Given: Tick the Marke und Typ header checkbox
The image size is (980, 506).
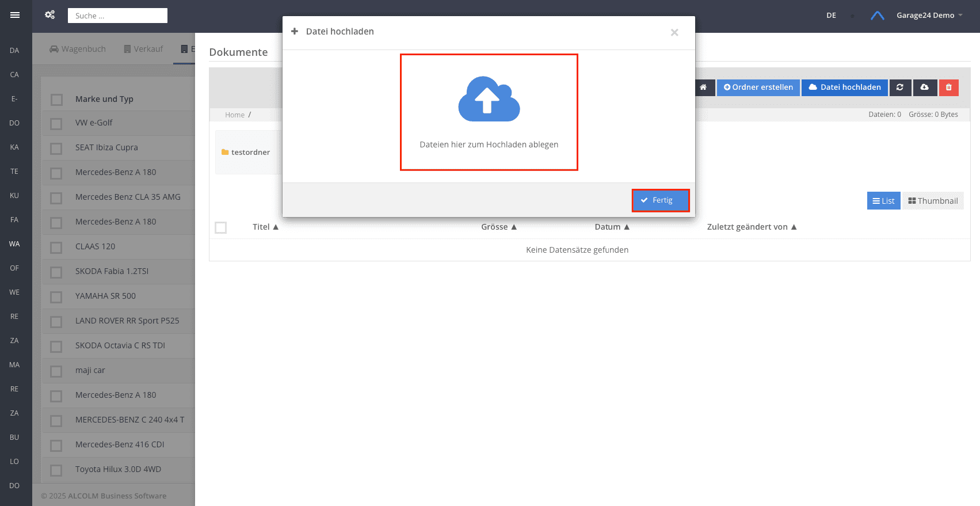Looking at the screenshot, I should [56, 100].
